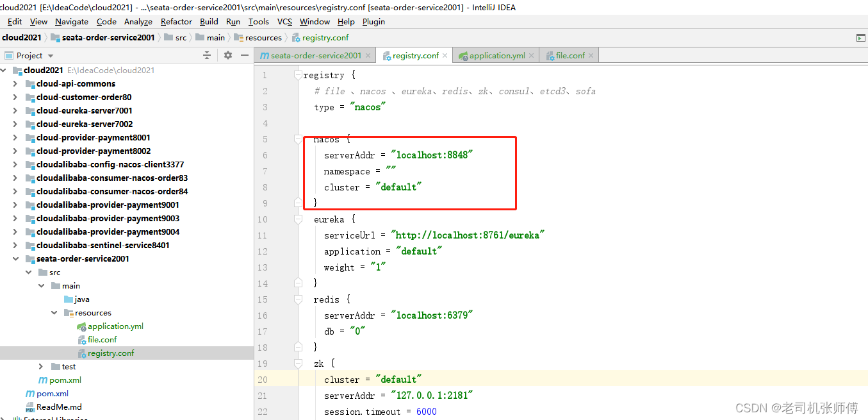Open Project panel settings gear
Screen dimensions: 868x420
pyautogui.click(x=228, y=56)
